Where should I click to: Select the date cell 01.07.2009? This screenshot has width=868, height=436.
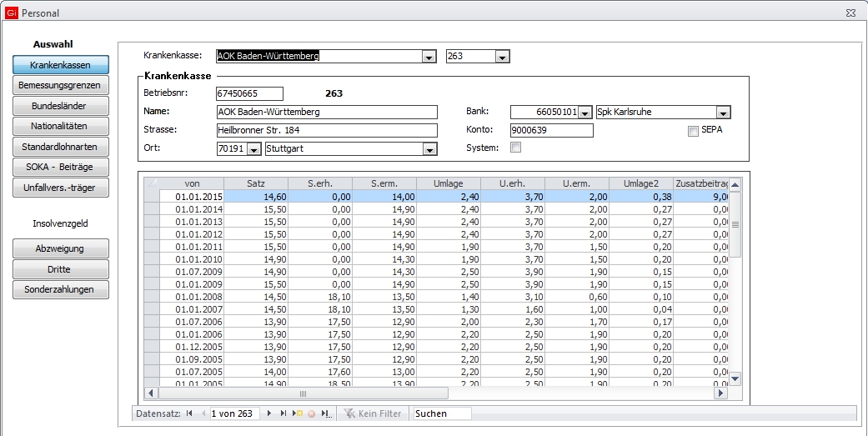point(192,272)
